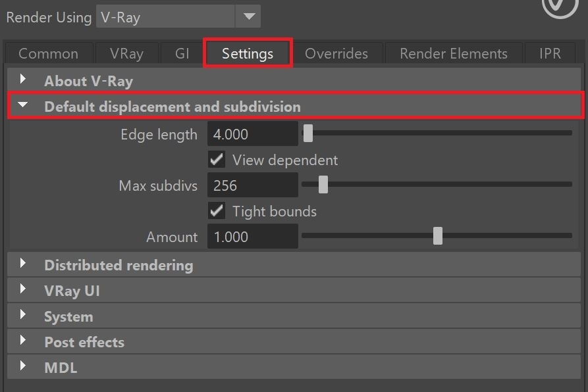Click the Edge length value field
The image size is (588, 392).
(x=253, y=134)
